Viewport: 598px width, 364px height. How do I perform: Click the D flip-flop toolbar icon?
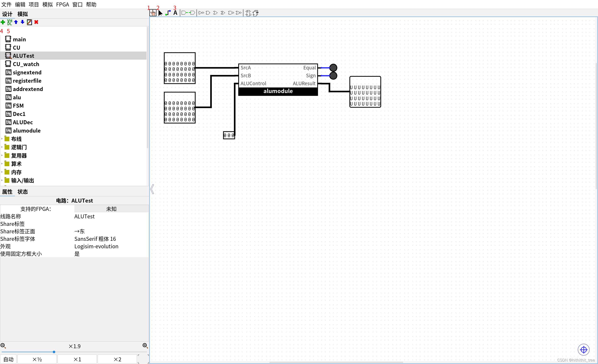[x=248, y=13]
